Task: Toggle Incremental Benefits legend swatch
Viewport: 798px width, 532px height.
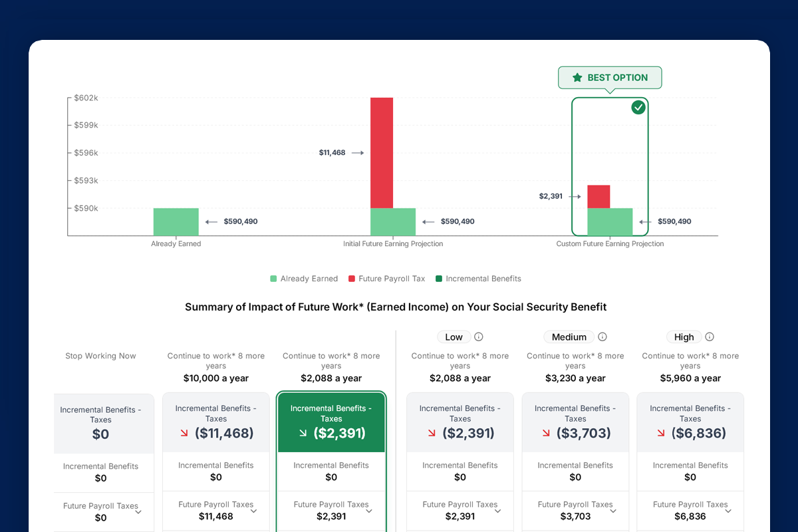Action: [x=439, y=279]
